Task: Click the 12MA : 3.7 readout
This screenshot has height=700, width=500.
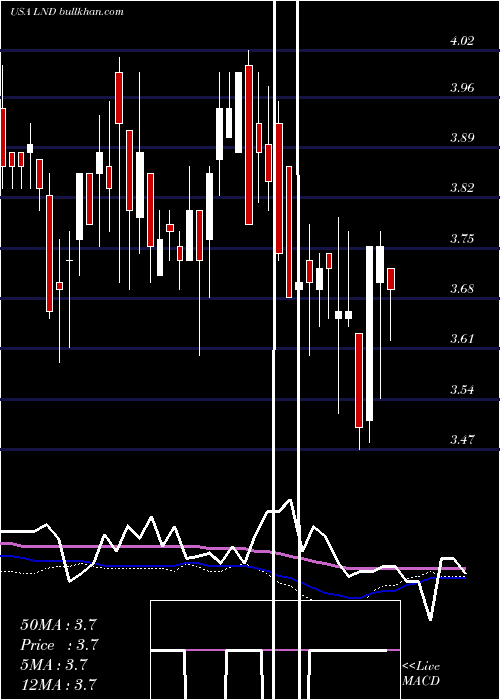Action: tap(58, 685)
